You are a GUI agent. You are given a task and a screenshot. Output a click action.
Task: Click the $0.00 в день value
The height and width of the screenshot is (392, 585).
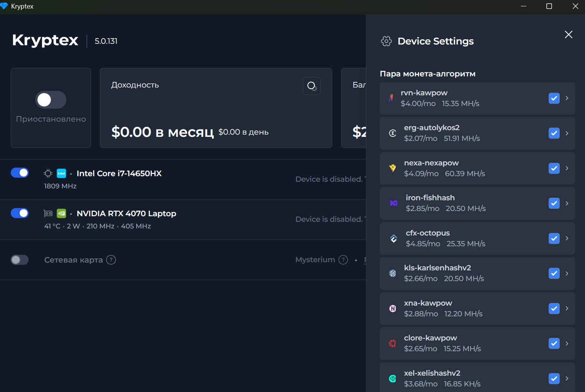coord(244,132)
